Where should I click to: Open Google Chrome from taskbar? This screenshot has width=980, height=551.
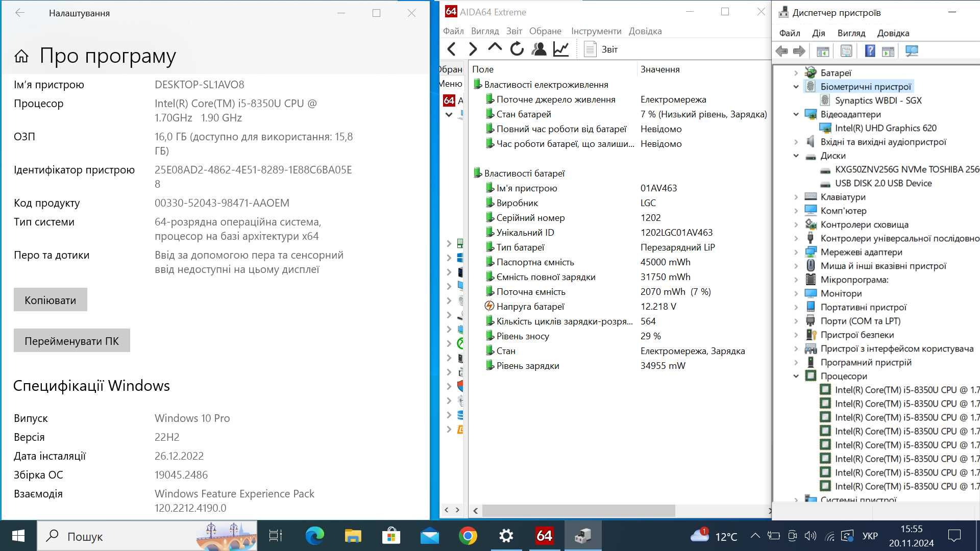(x=468, y=536)
